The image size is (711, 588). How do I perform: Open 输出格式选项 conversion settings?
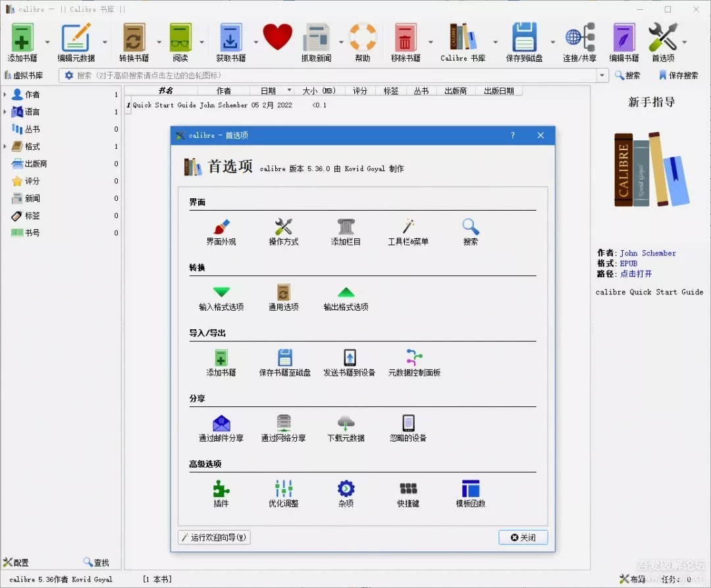346,298
